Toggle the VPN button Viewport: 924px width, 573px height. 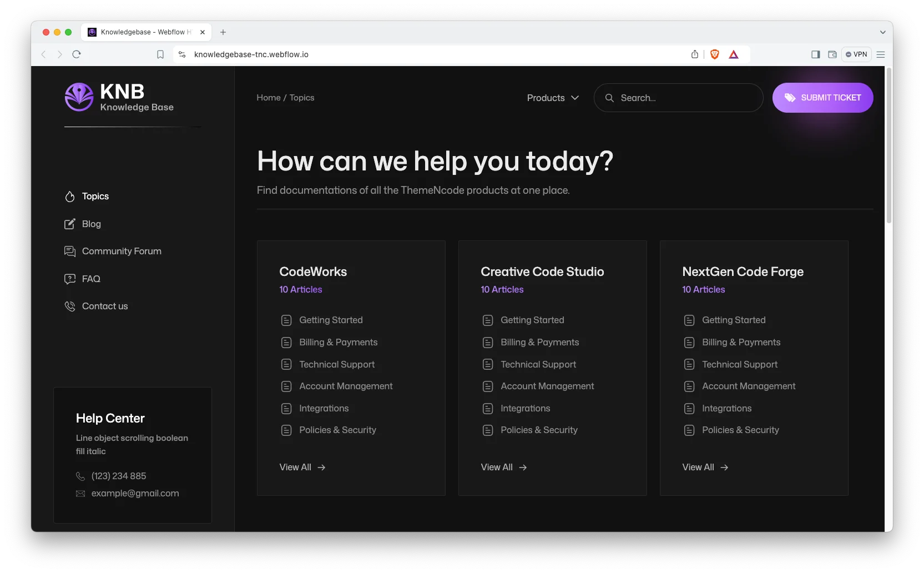coord(856,54)
